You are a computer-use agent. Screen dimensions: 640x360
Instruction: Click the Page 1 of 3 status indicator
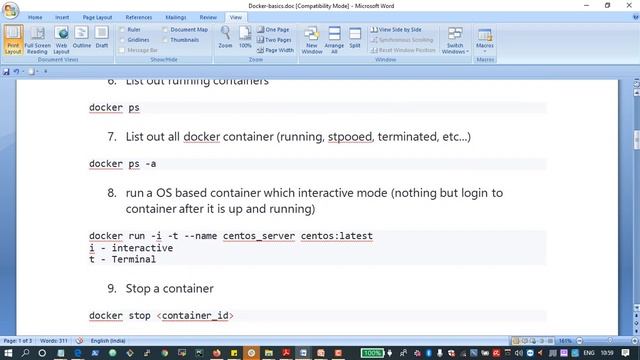pyautogui.click(x=18, y=340)
